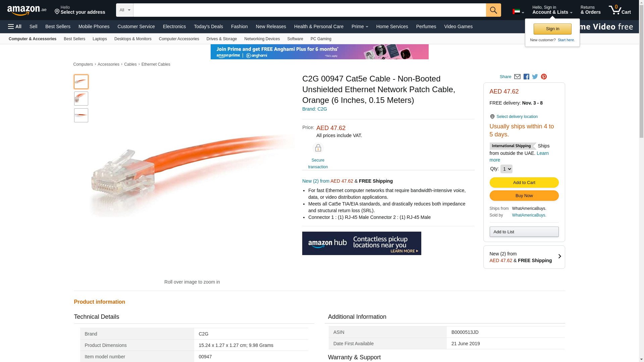Image resolution: width=644 pixels, height=362 pixels.
Task: Open the quantity dropdown
Action: pyautogui.click(x=506, y=169)
